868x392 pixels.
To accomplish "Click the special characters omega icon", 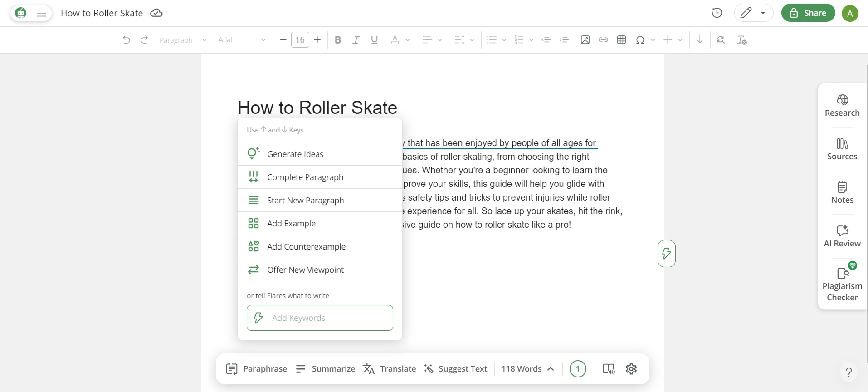I will 640,40.
